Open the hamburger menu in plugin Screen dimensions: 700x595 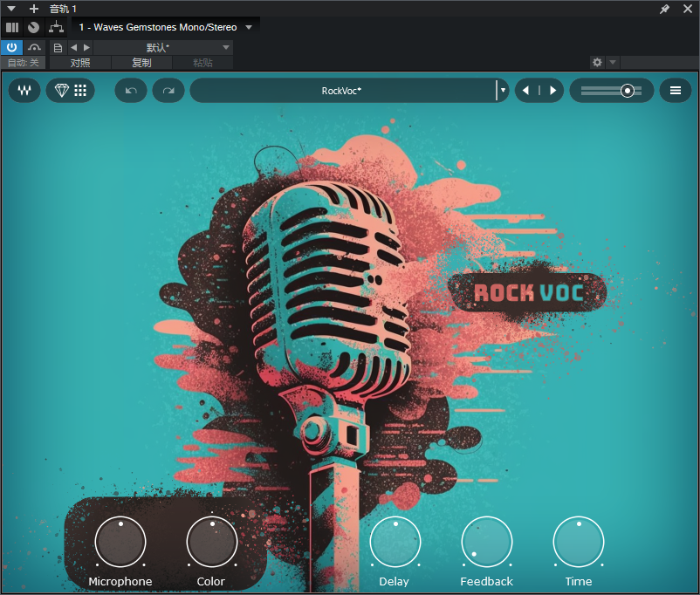tap(676, 91)
